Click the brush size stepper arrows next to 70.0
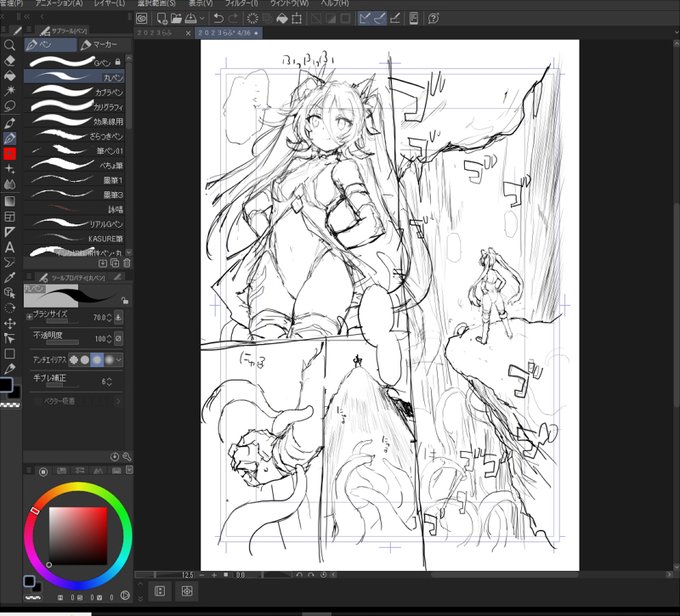 pyautogui.click(x=109, y=318)
